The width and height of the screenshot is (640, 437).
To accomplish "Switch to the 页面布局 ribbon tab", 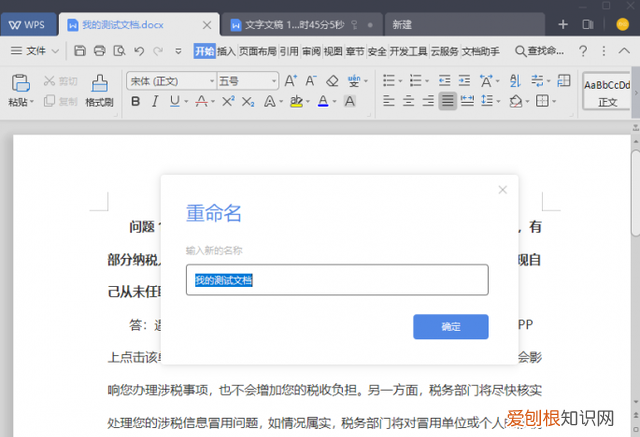I will point(258,51).
